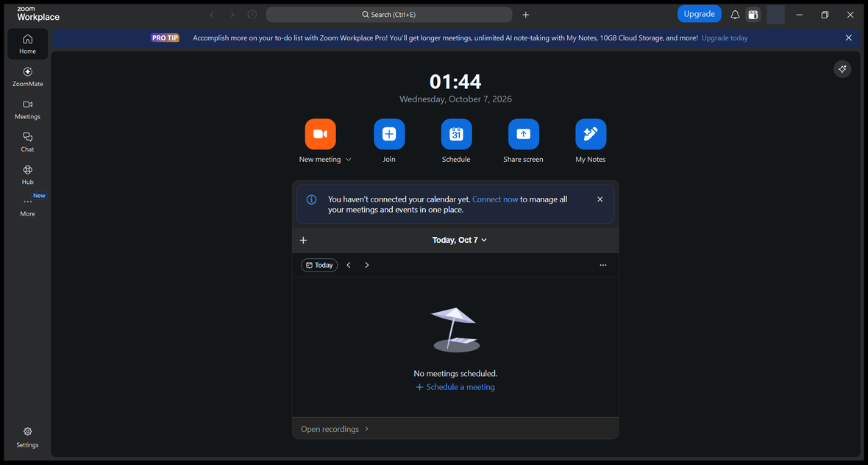
Task: Expand Open recordings chevron
Action: click(367, 429)
